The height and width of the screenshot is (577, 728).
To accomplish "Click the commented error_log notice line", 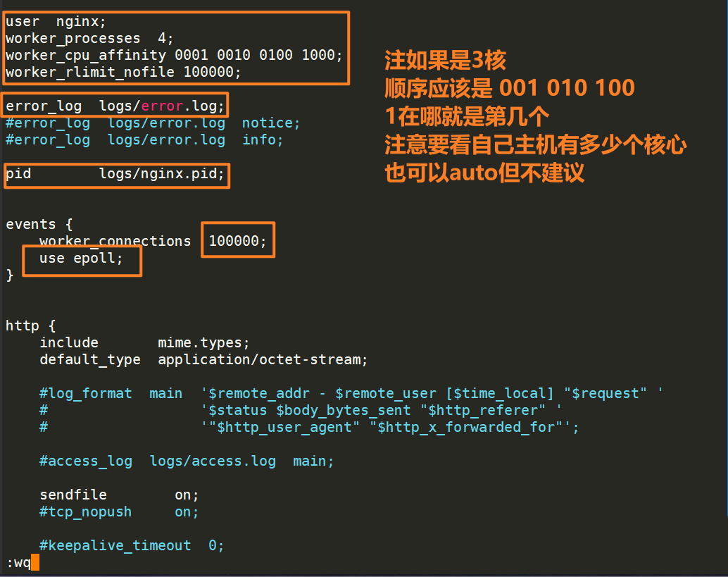I will point(153,123).
